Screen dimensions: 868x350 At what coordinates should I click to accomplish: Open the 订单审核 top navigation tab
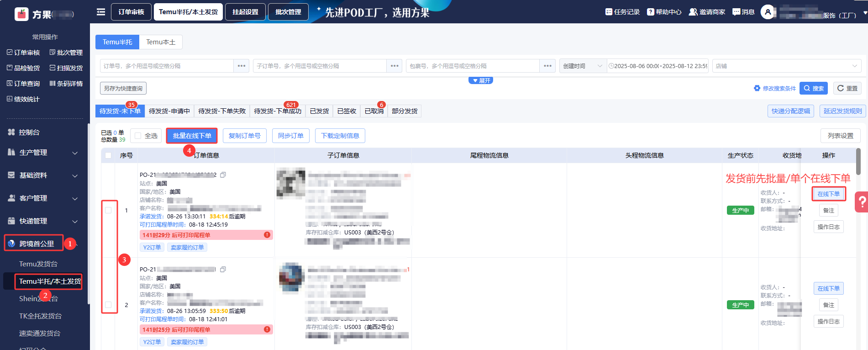[x=132, y=12]
